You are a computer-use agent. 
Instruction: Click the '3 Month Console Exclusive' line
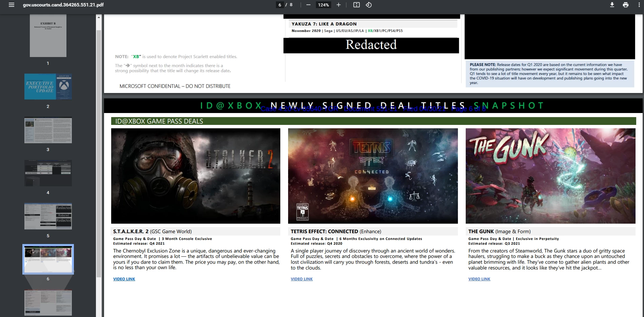click(x=187, y=239)
